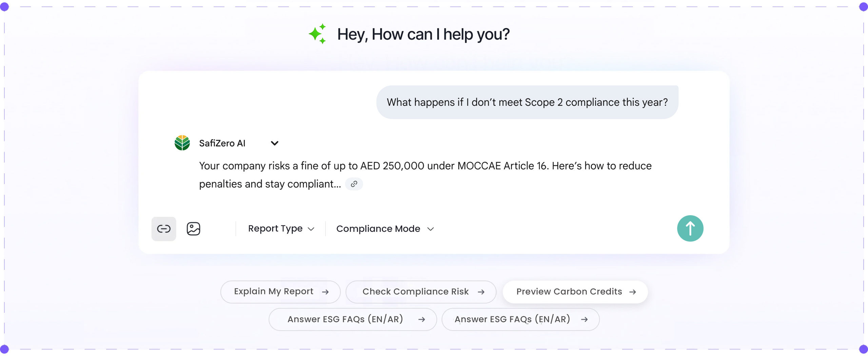
Task: Click the right Answer ESG FAQs (EN/AR) chip
Action: pyautogui.click(x=520, y=319)
